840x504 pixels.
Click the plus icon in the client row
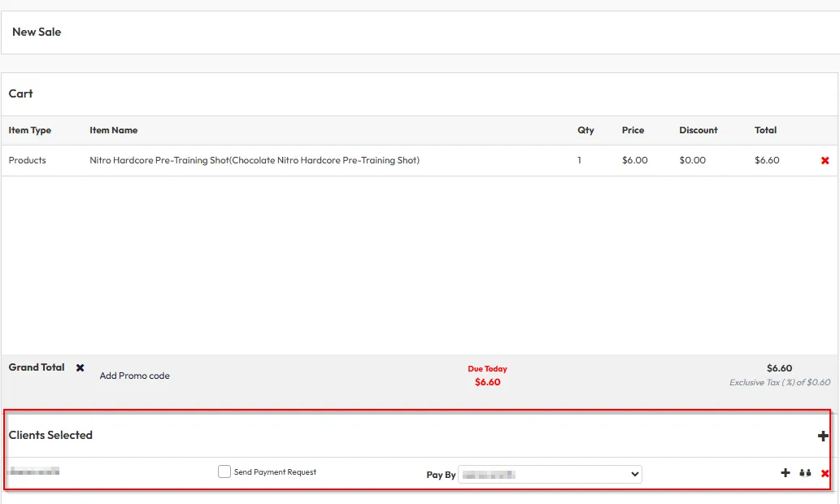(x=785, y=472)
